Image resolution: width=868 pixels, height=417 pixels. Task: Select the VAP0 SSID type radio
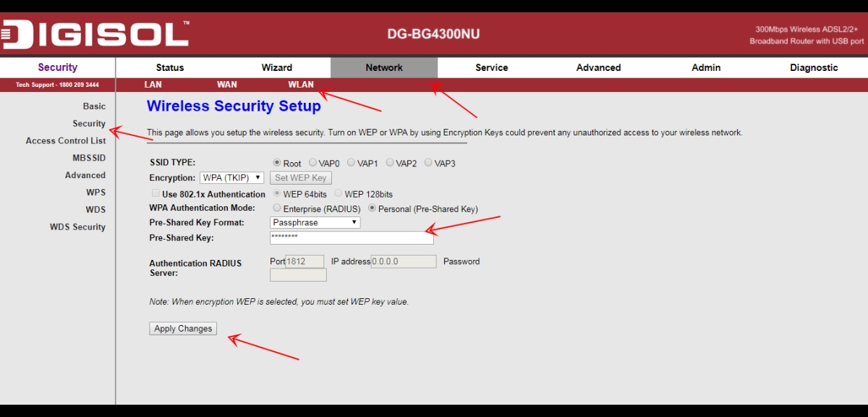(x=312, y=163)
